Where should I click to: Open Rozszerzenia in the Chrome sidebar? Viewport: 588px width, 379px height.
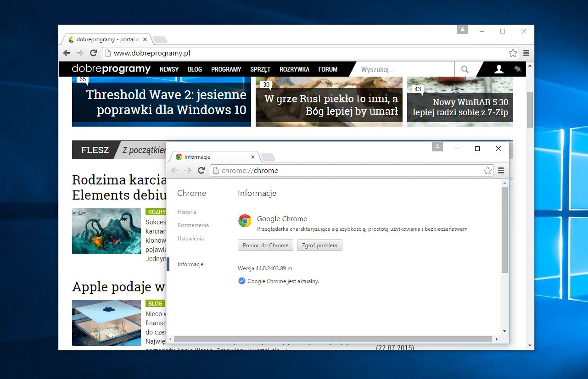[193, 225]
